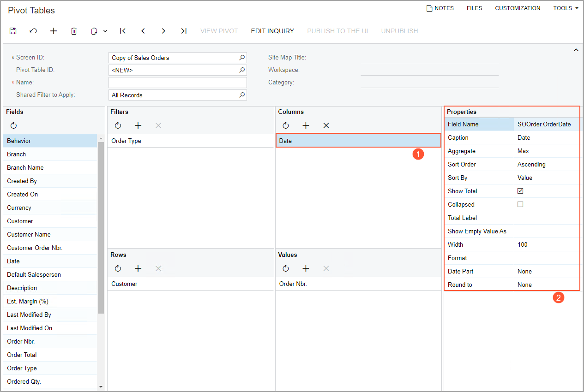This screenshot has height=392, width=584.
Task: Open the Tools menu dropdown
Action: tap(566, 8)
